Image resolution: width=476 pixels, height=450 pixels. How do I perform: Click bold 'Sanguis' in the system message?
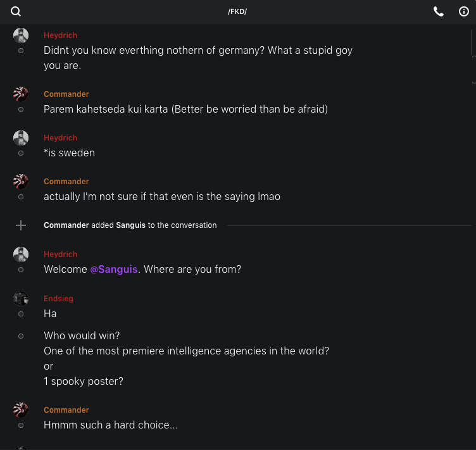click(130, 225)
